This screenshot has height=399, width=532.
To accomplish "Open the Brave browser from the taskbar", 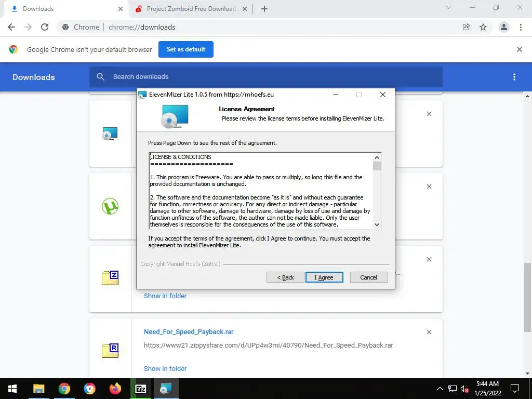I will (89, 389).
